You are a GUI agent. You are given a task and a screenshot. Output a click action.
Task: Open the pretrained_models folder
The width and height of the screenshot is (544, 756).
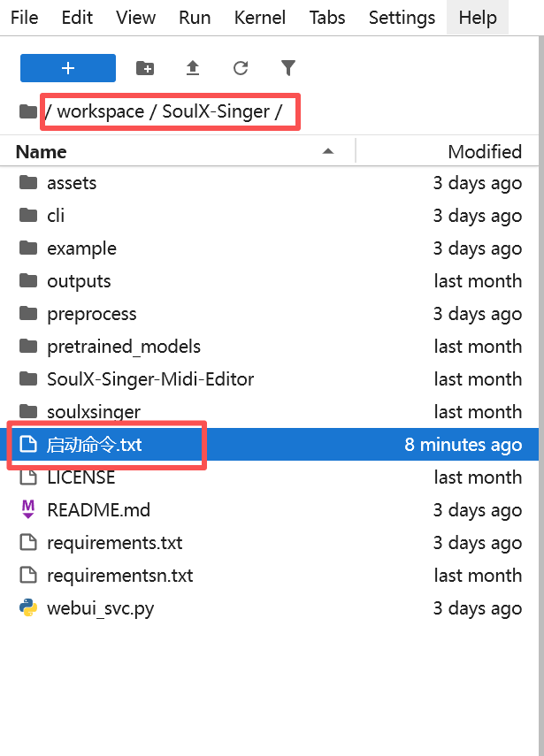pos(124,347)
